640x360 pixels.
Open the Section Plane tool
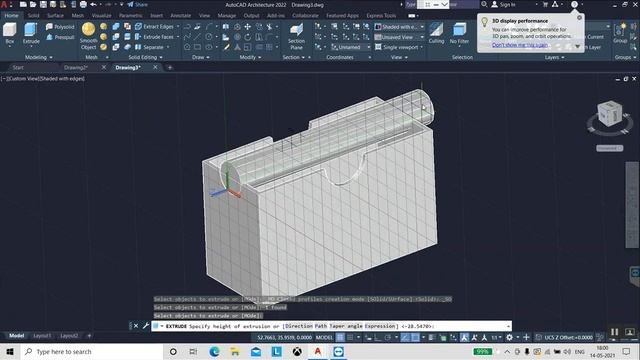[296, 36]
